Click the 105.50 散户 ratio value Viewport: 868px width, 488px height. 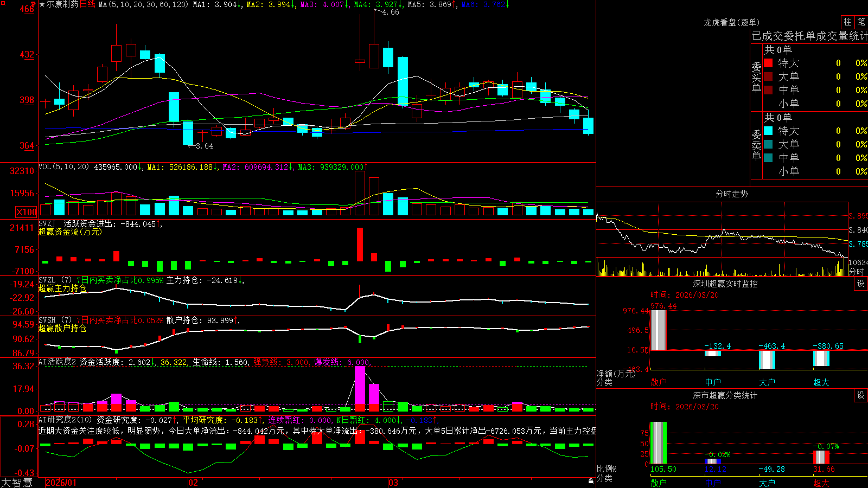(663, 469)
